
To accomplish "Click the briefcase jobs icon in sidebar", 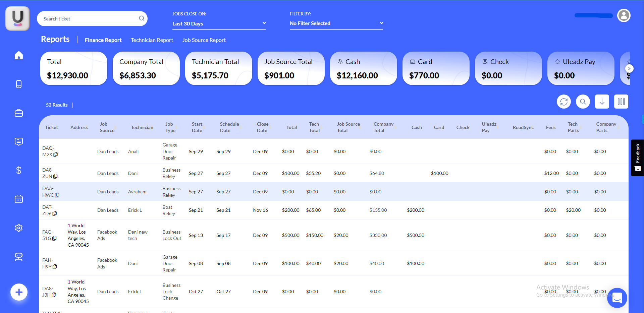I will 19,113.
